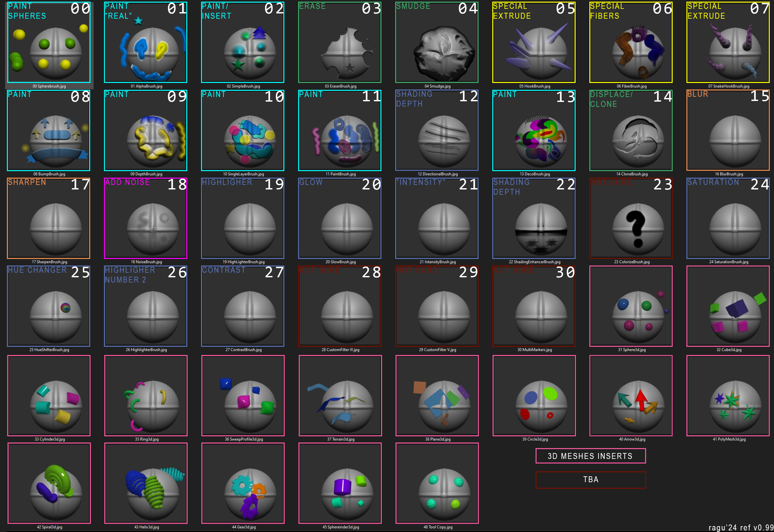Select the 20 GlowBrush icon
The height and width of the screenshot is (532, 774).
(x=340, y=218)
